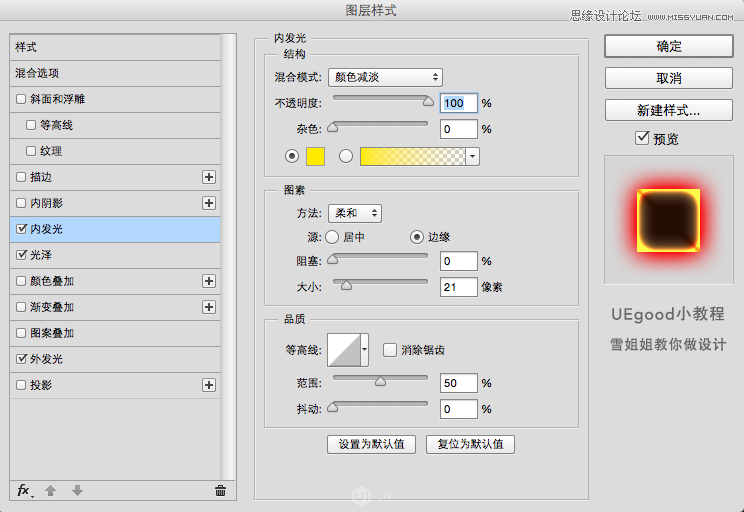The height and width of the screenshot is (512, 744).
Task: Click 复位为默认值 button
Action: coord(470,444)
